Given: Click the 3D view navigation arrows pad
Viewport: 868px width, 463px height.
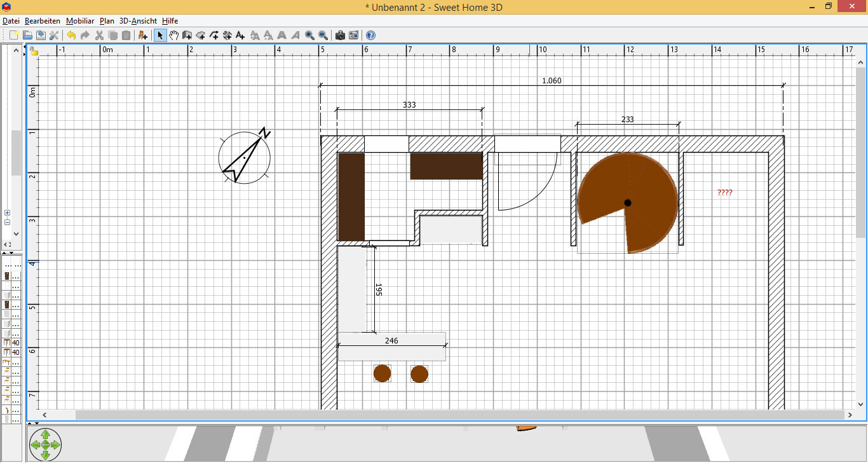Looking at the screenshot, I should [x=45, y=444].
